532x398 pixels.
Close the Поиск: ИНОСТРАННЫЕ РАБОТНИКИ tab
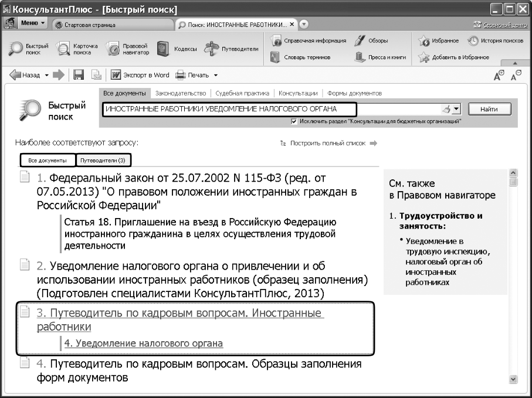pyautogui.click(x=292, y=25)
